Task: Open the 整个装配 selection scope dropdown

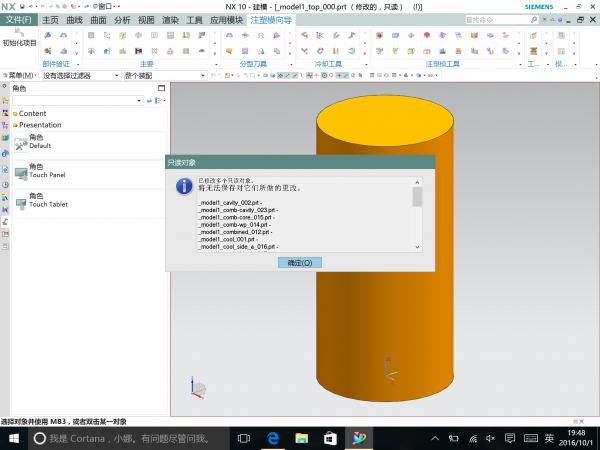Action: (x=165, y=76)
